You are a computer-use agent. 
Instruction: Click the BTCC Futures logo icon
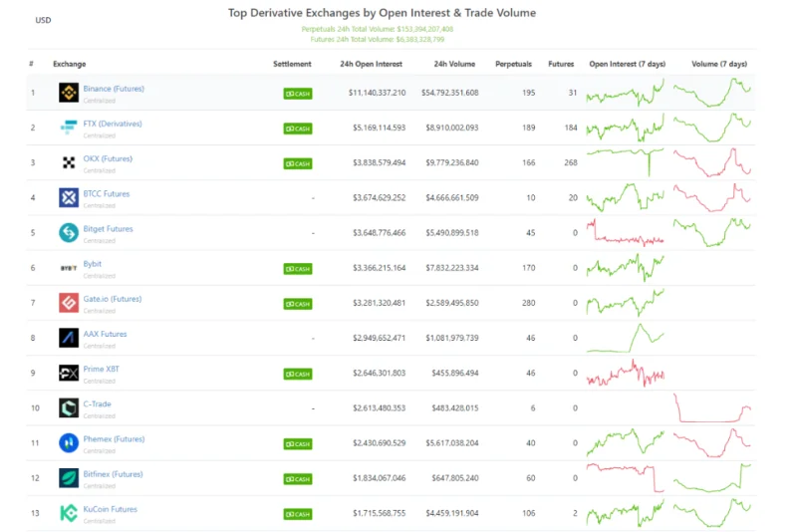(69, 197)
